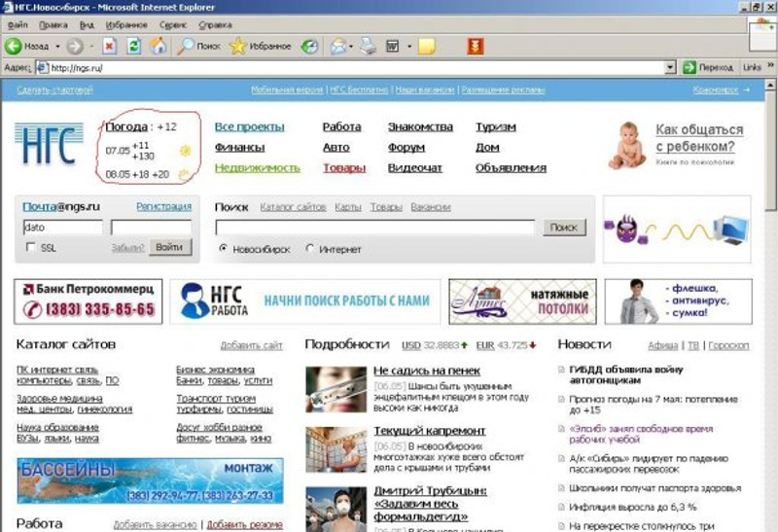Click the Mail envelope toolbar icon
Viewport: 778px width, 532px height.
click(x=337, y=46)
